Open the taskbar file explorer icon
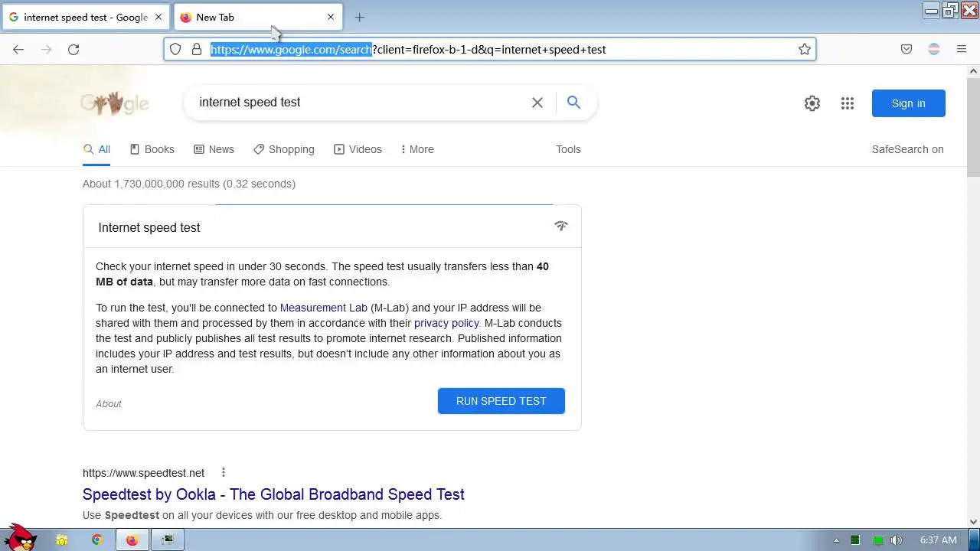 click(x=62, y=540)
